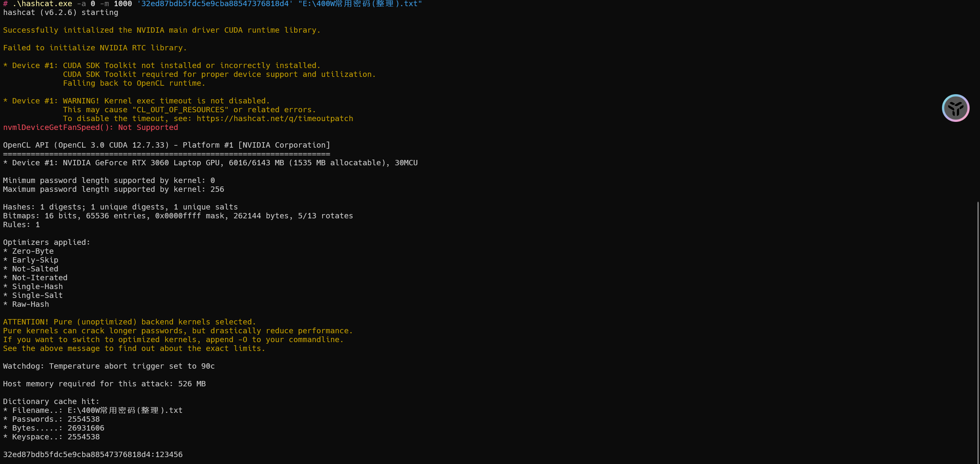The height and width of the screenshot is (464, 980).
Task: Click the '* Keyspace..: 2554538' line
Action: tap(51, 437)
